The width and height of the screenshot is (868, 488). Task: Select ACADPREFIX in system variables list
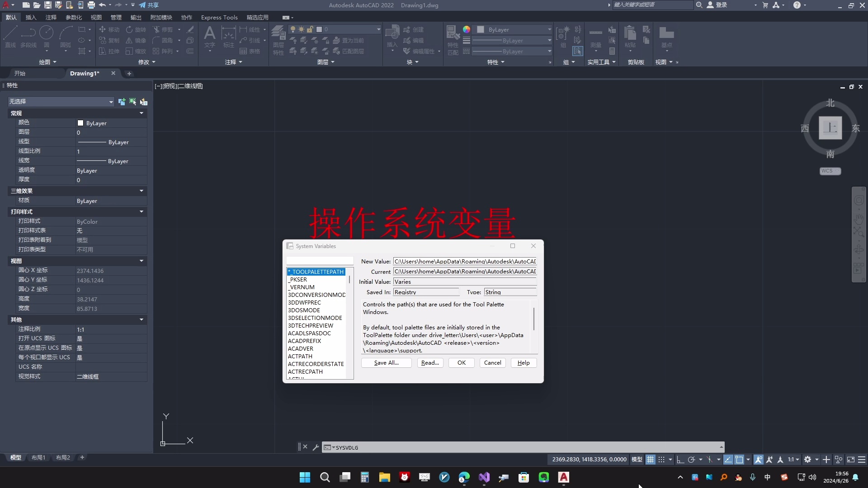305,341
